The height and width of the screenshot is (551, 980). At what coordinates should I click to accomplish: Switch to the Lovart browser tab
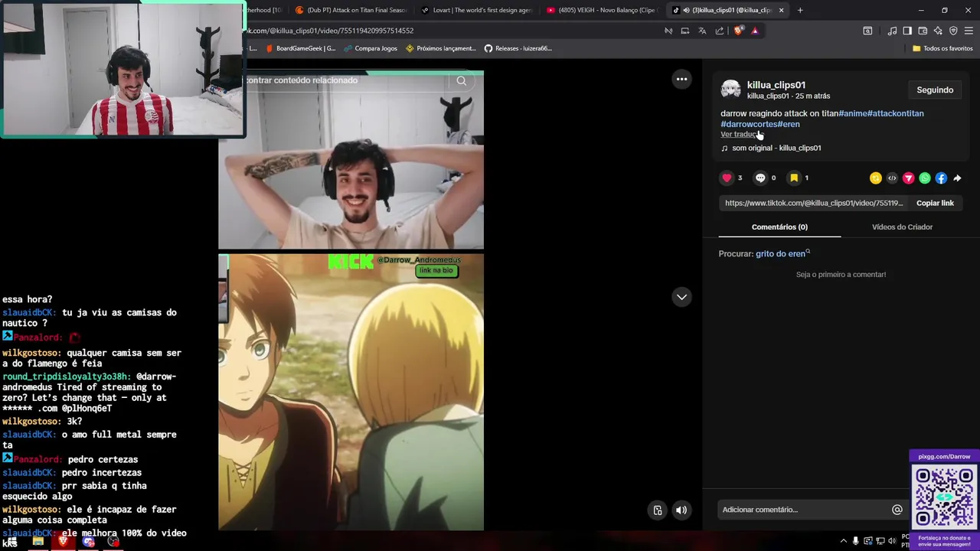pyautogui.click(x=476, y=10)
